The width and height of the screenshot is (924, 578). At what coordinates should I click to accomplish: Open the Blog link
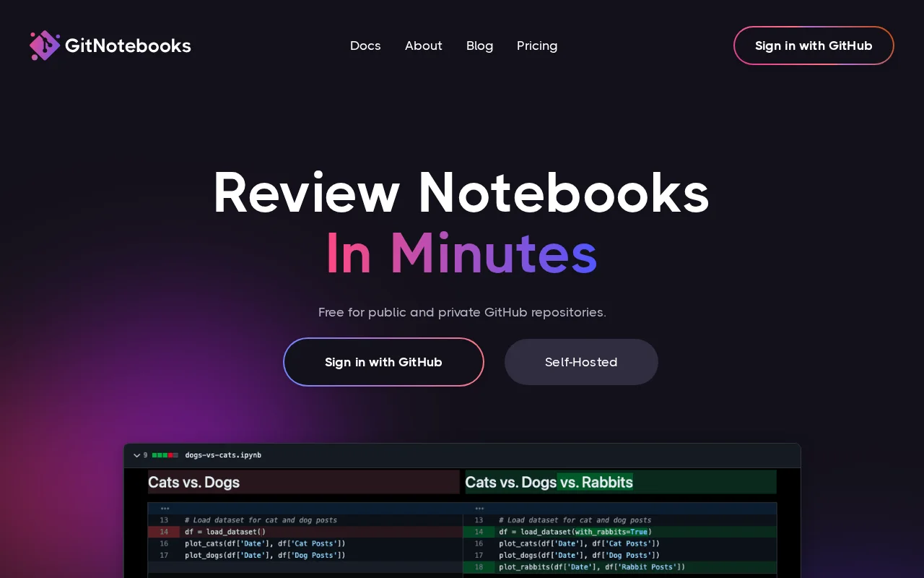[480, 46]
